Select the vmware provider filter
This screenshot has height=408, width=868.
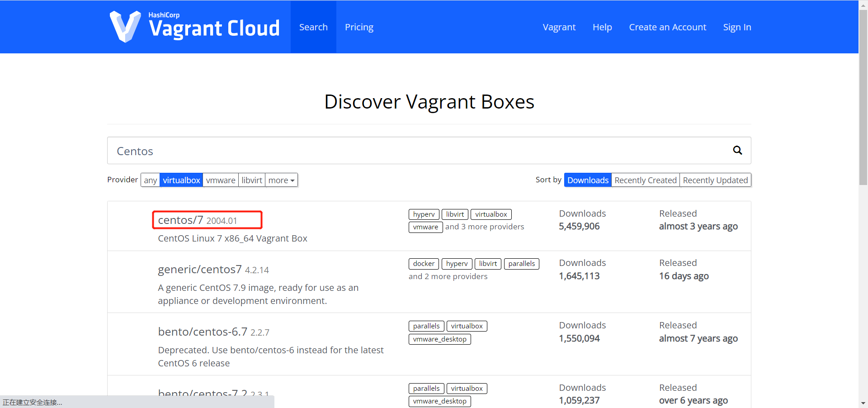(x=221, y=180)
